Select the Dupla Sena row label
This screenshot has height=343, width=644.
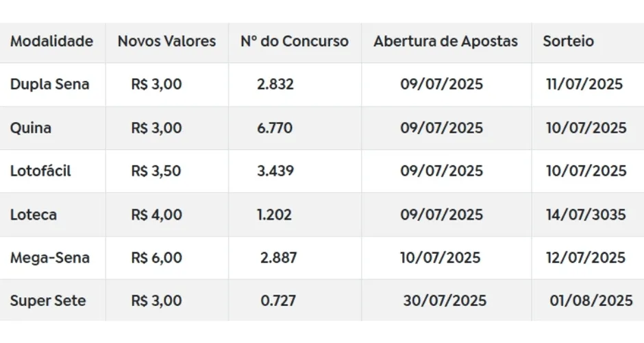pos(50,84)
